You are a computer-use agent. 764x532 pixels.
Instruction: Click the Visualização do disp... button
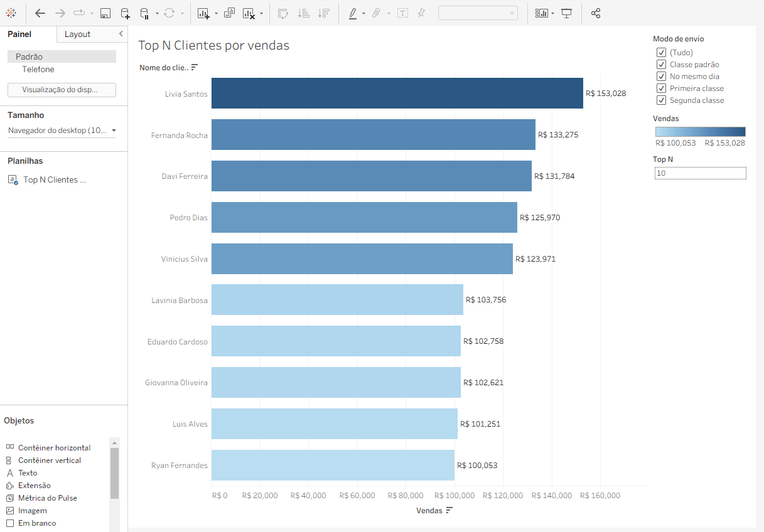tap(62, 90)
